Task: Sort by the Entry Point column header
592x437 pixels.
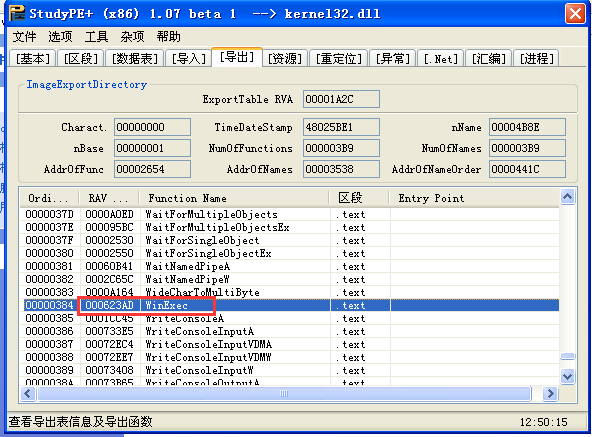Action: (474, 198)
